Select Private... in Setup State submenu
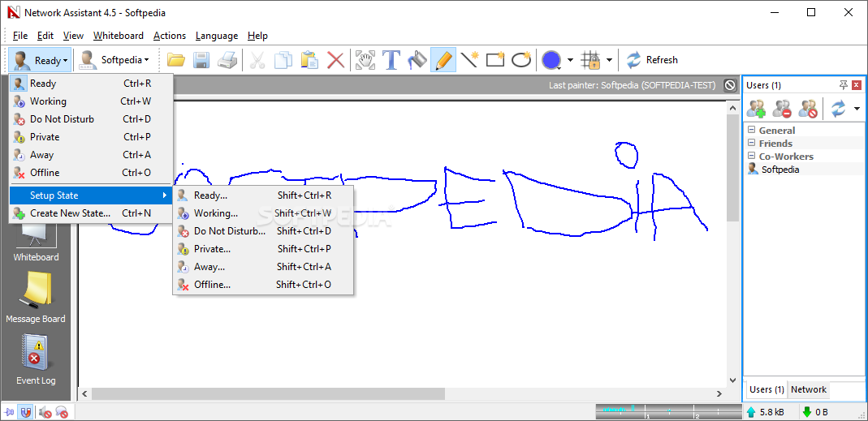868x421 pixels. pyautogui.click(x=263, y=249)
